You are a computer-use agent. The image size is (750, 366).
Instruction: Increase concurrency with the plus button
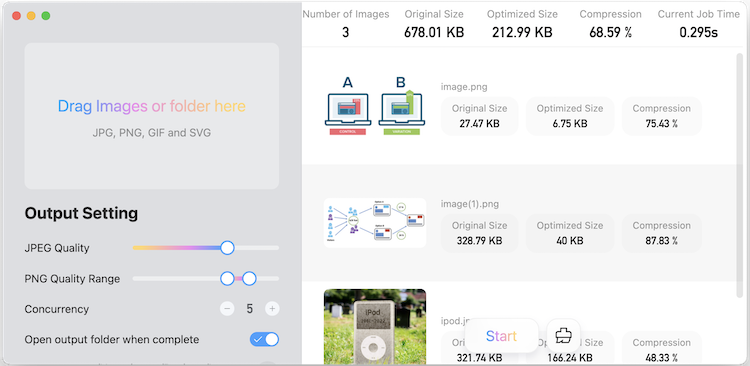(272, 309)
